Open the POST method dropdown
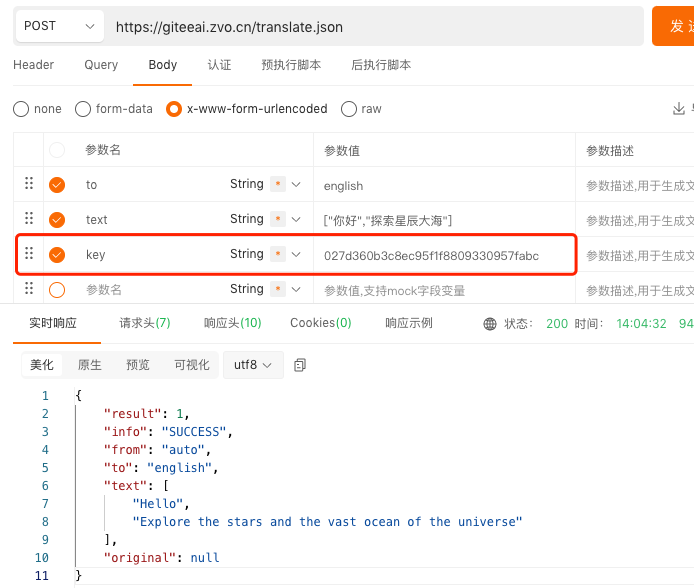The width and height of the screenshot is (694, 588). point(59,26)
